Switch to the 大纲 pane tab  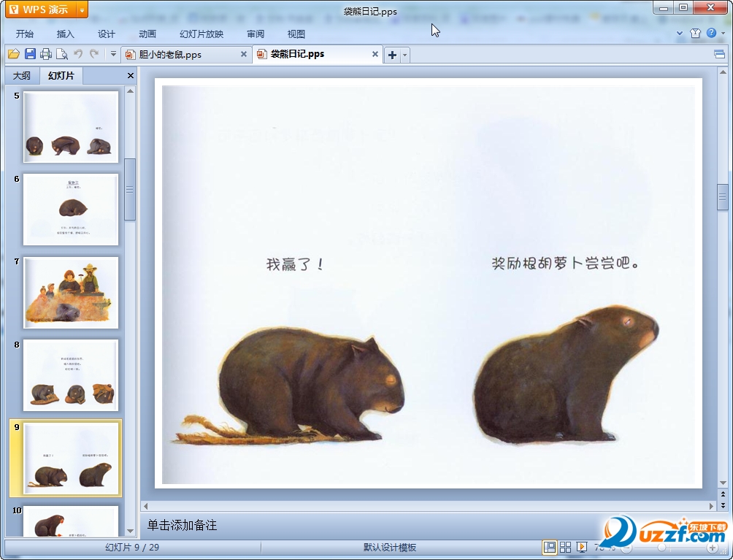pos(22,76)
